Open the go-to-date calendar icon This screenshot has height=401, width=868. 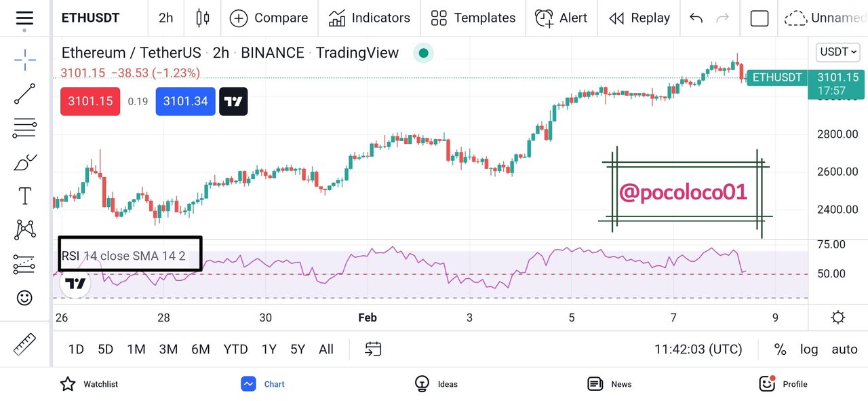pos(373,349)
